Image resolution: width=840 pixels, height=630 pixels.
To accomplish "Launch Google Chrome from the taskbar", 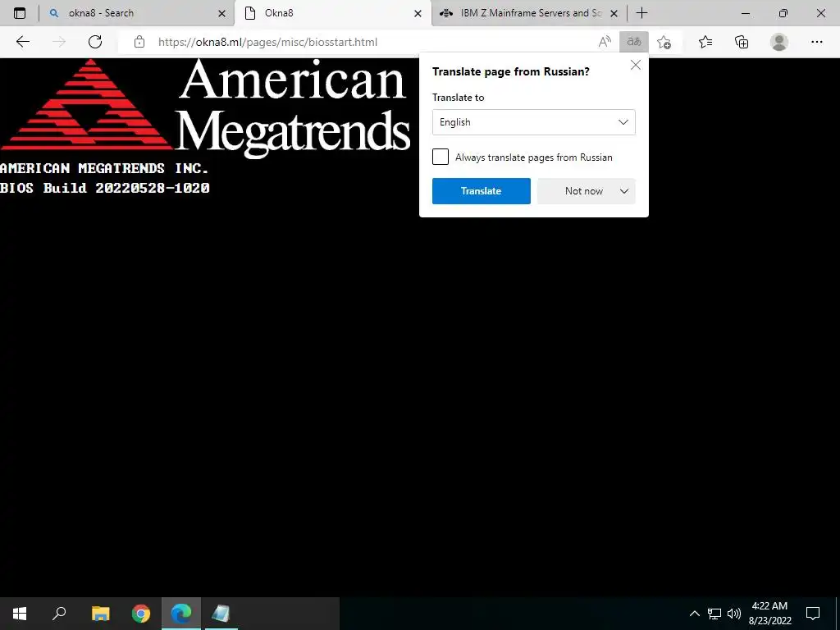I will [x=141, y=614].
